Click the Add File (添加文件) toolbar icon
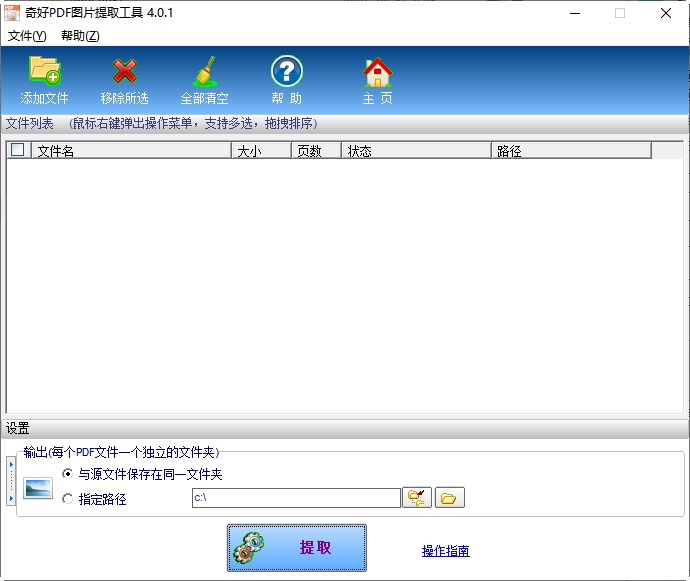690x581 pixels. 44,72
